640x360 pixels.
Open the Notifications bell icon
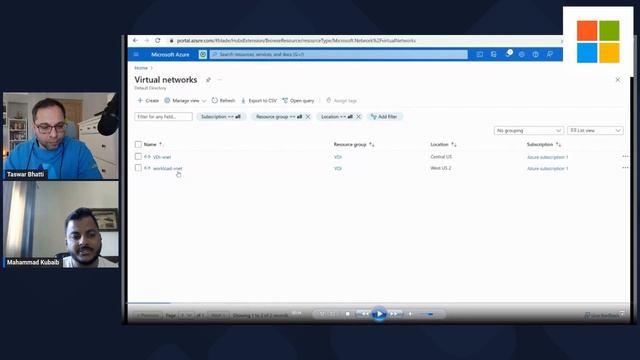tap(508, 54)
